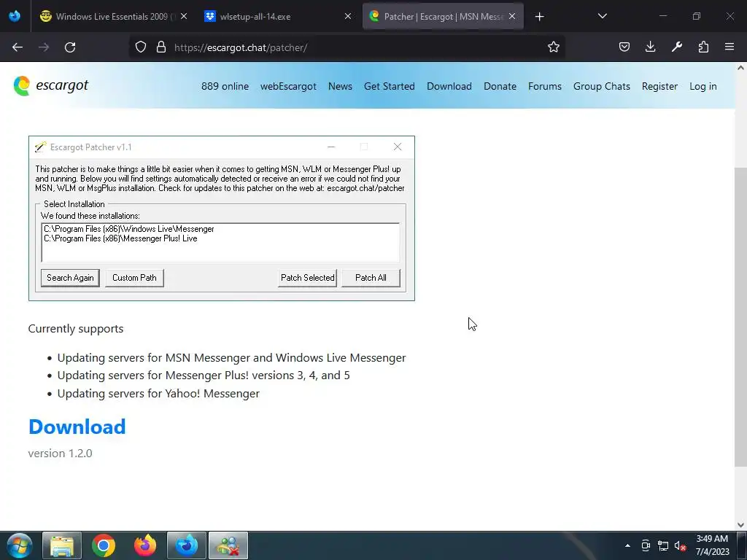This screenshot has height=560, width=747.
Task: Open the Windows Start menu
Action: click(x=20, y=545)
